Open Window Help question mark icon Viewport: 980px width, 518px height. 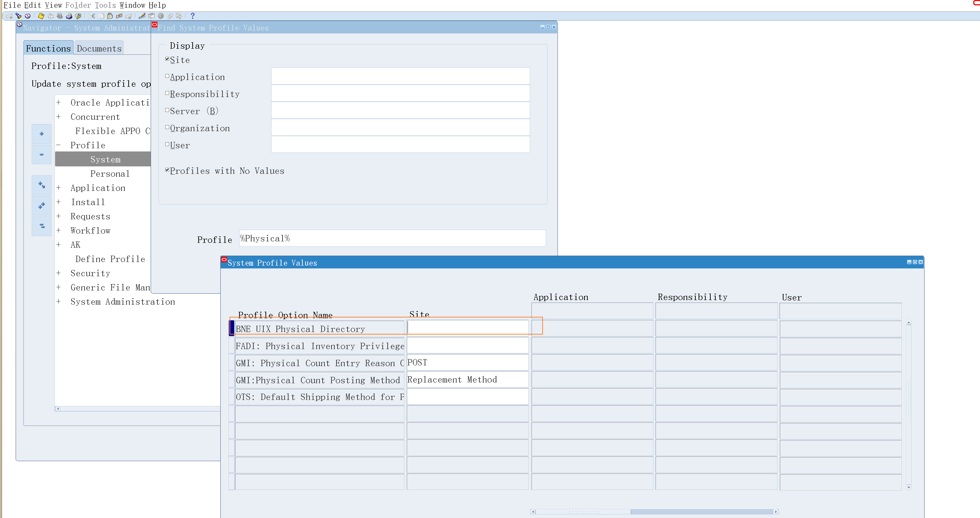point(193,16)
